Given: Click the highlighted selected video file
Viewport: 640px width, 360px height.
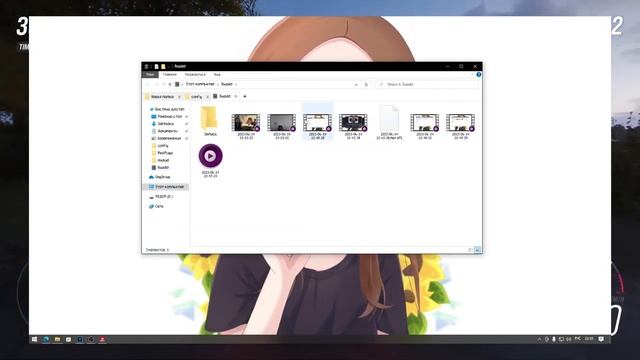Looking at the screenshot, I should (318, 122).
